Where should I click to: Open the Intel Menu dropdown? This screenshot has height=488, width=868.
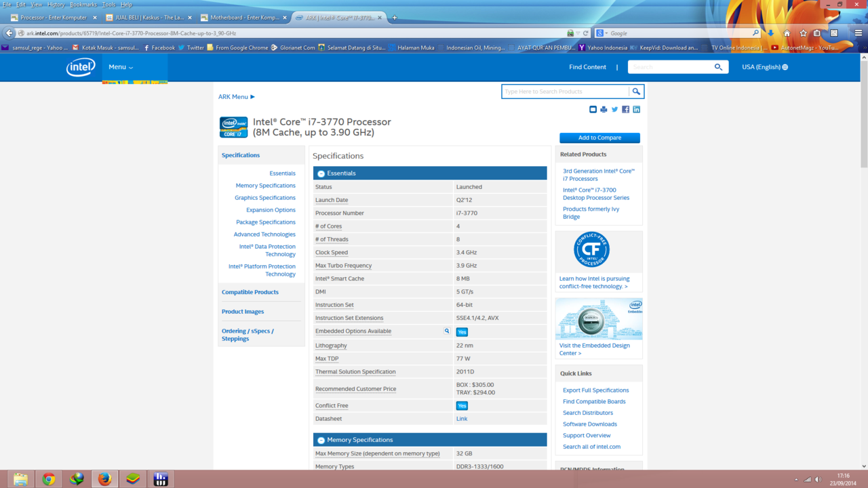coord(121,67)
